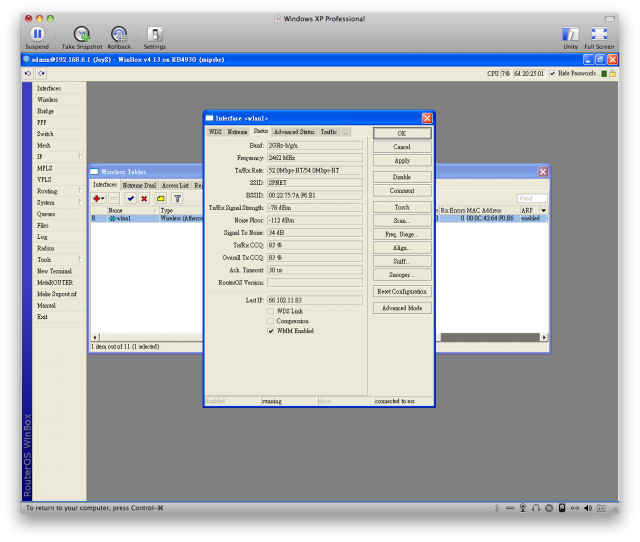Add new wireless interface with red plus
The image size is (640, 542).
pos(96,199)
